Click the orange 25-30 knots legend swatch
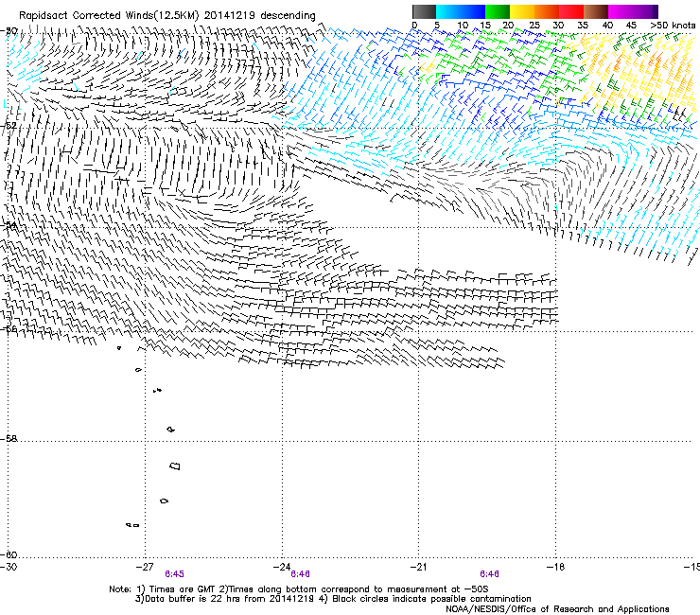The height and width of the screenshot is (615, 700). (547, 11)
